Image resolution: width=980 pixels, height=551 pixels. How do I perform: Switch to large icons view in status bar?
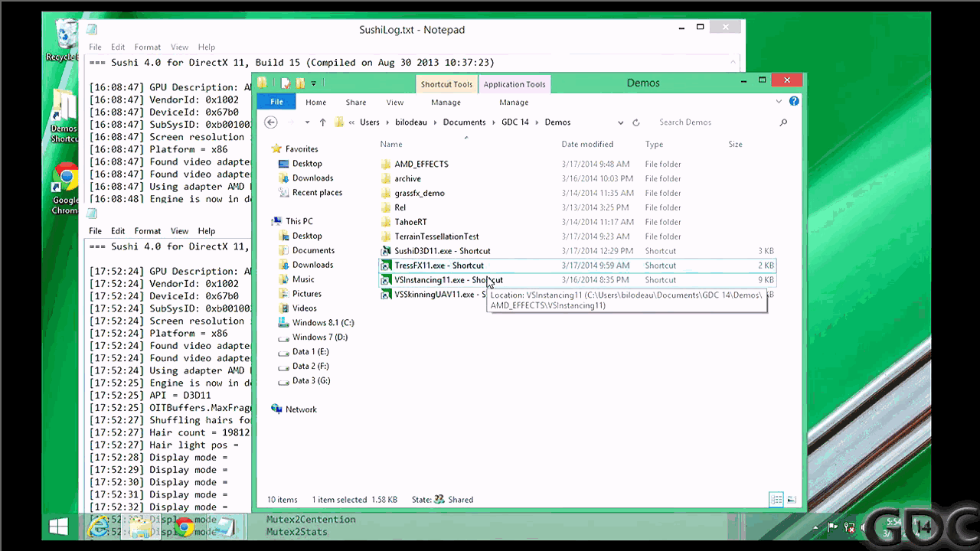(x=792, y=500)
